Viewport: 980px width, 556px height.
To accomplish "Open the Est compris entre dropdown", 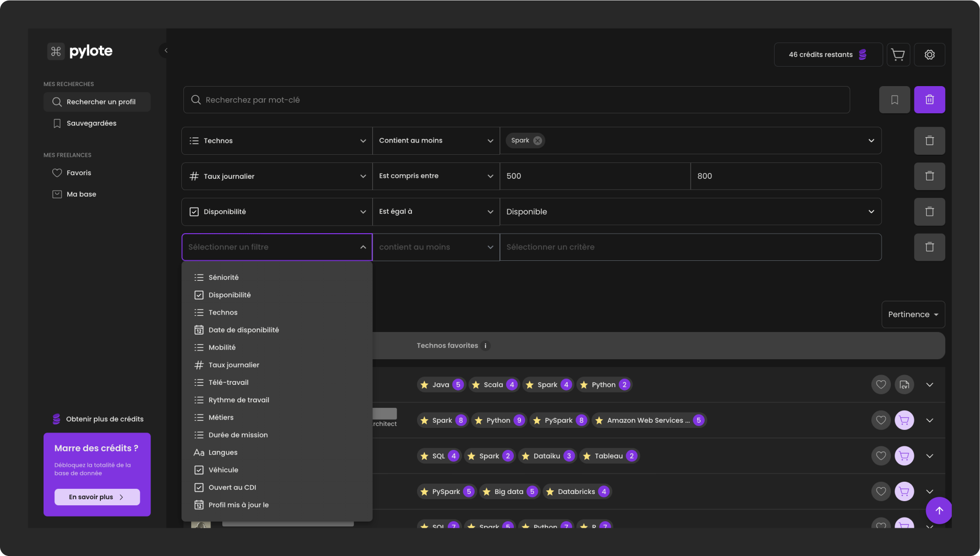I will (x=436, y=176).
